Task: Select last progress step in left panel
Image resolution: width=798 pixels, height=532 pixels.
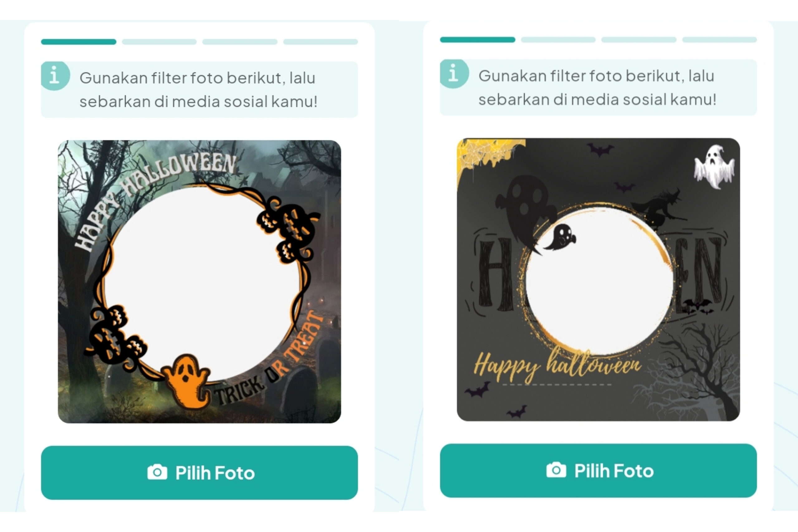Action: pos(321,42)
